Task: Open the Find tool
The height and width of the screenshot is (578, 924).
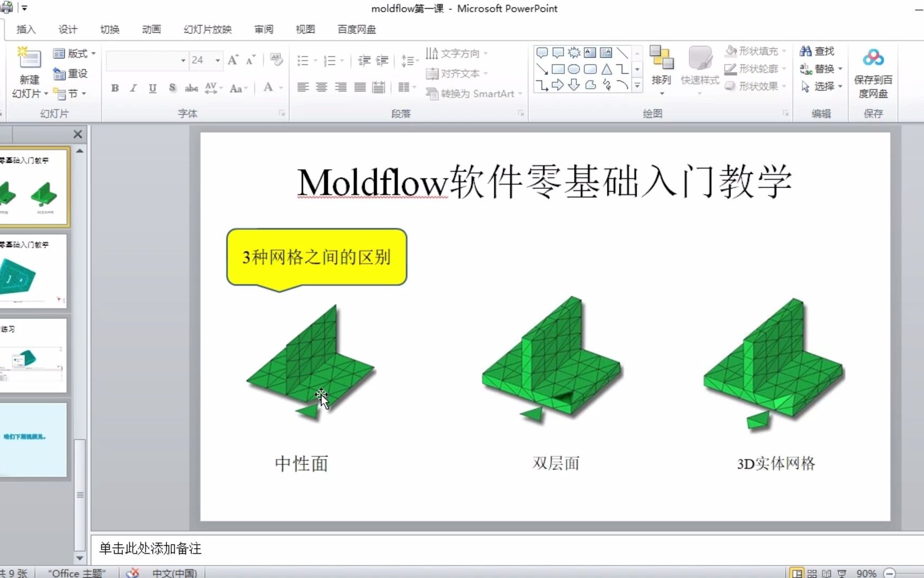Action: point(817,51)
